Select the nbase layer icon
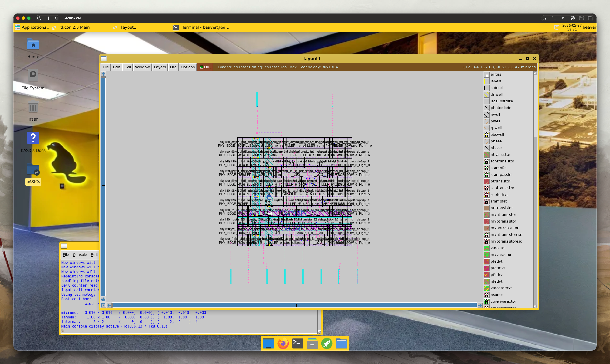 point(486,148)
